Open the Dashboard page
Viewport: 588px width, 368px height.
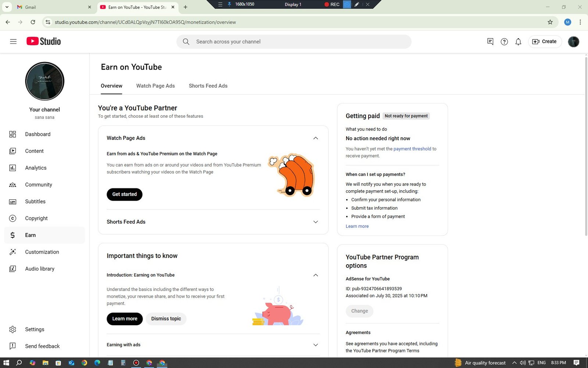coord(44,134)
